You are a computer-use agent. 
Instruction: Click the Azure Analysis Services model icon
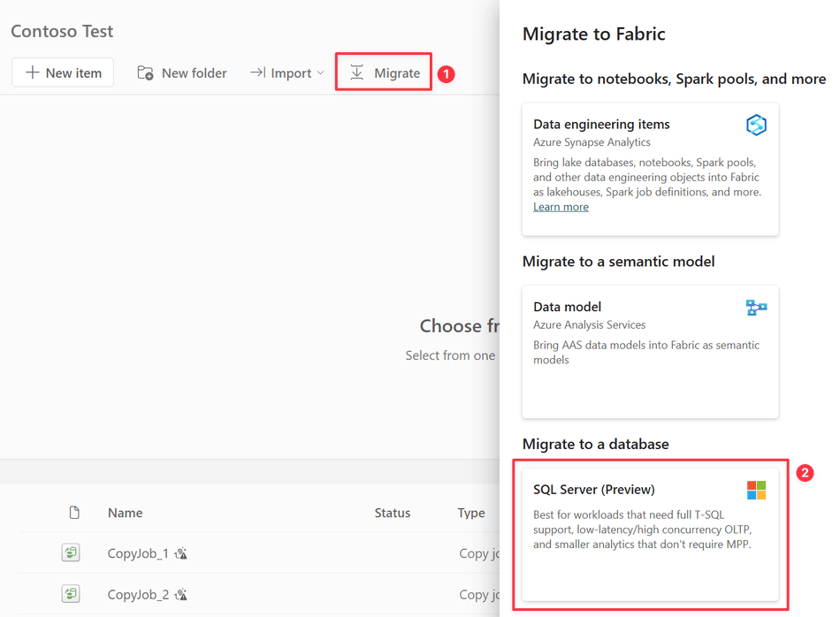756,308
